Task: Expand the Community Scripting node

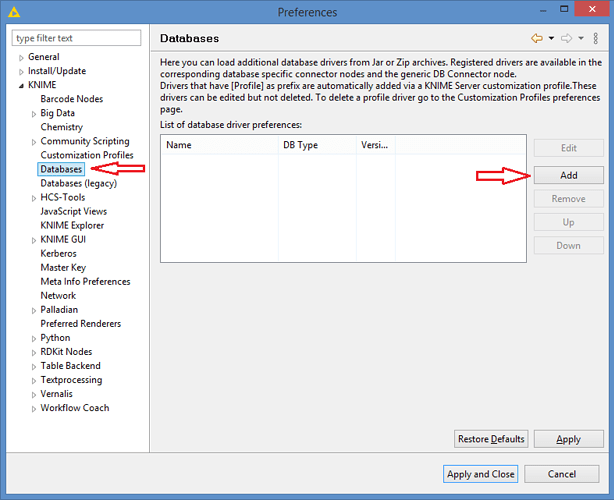Action: [x=34, y=142]
